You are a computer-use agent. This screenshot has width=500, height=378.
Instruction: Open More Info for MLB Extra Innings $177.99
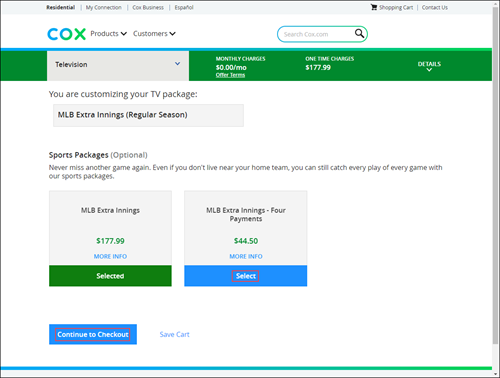[x=110, y=256]
